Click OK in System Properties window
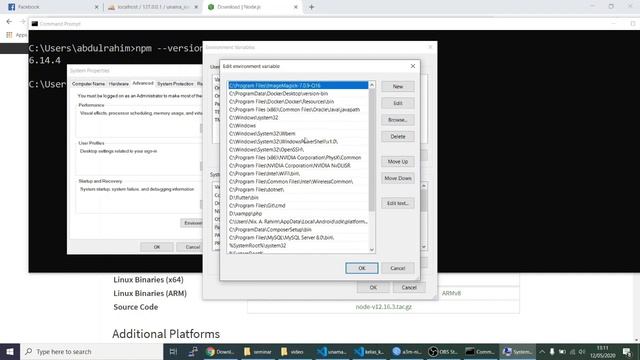Screen dimensions: 640x360 click(157, 247)
